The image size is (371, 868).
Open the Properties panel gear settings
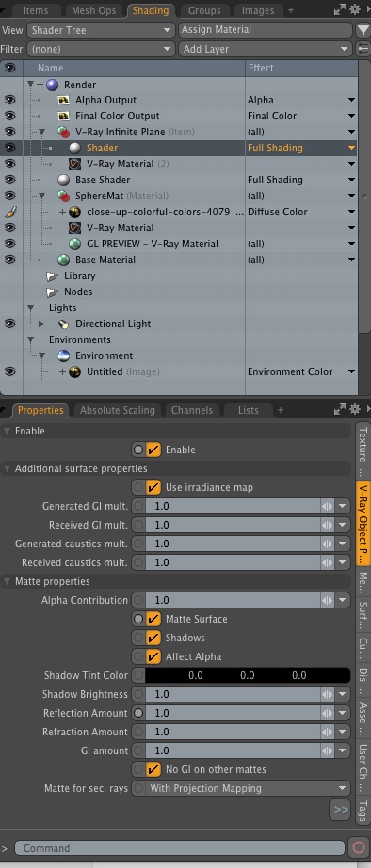click(x=355, y=410)
